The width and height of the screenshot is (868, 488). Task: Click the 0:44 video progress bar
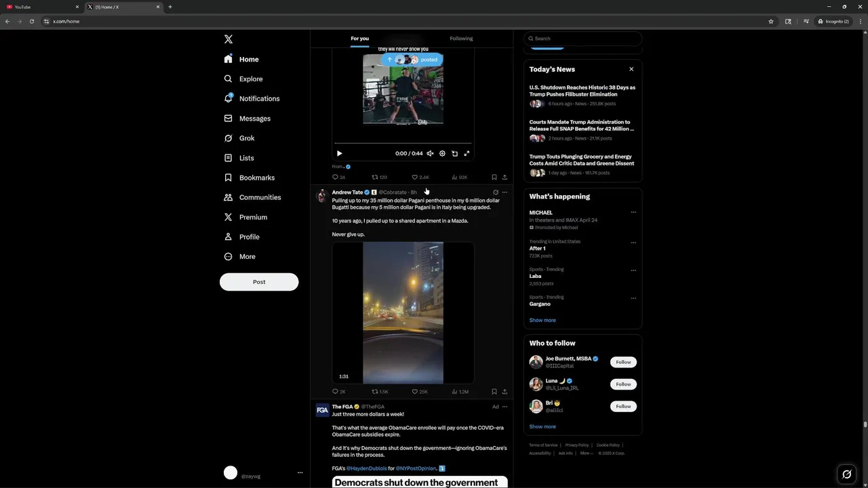coord(403,144)
